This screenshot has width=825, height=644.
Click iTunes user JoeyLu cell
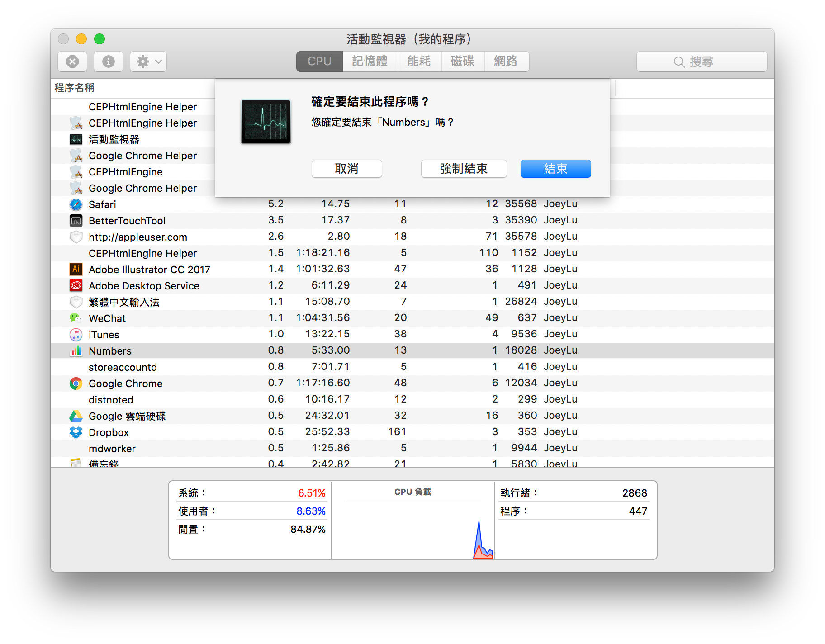tap(560, 334)
